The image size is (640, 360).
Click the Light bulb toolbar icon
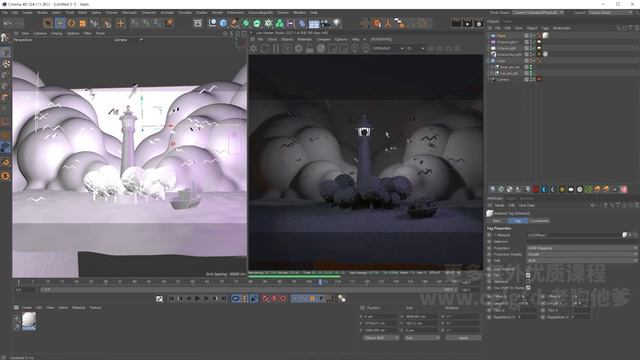click(x=337, y=24)
